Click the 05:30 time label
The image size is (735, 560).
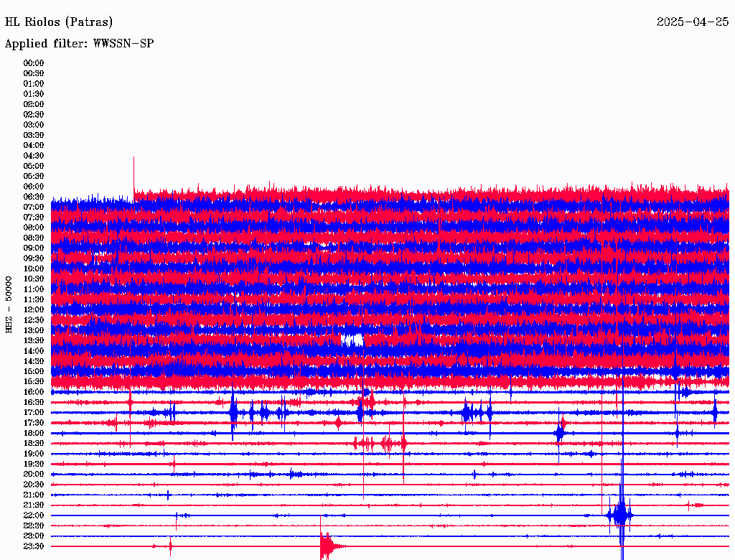(x=34, y=177)
